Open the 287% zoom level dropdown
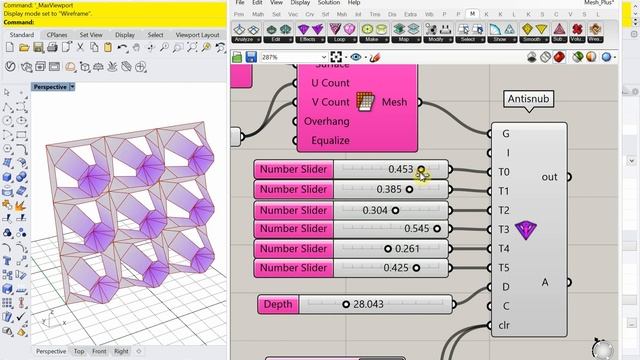Image resolution: width=640 pixels, height=360 pixels. point(323,58)
